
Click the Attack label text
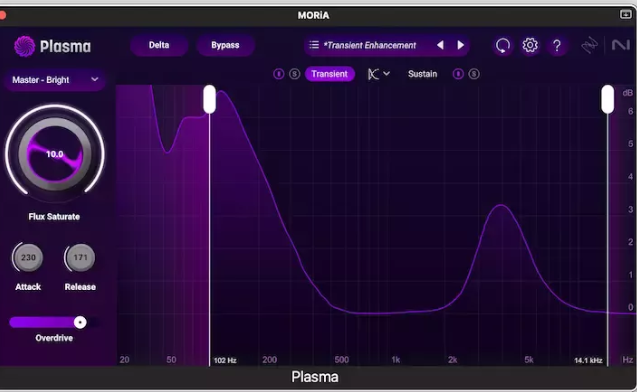point(28,287)
